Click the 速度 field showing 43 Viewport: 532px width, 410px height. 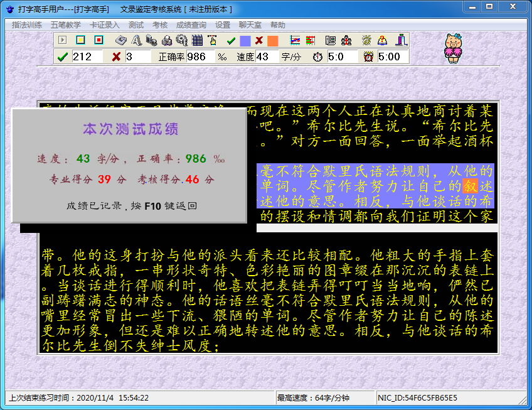(267, 57)
